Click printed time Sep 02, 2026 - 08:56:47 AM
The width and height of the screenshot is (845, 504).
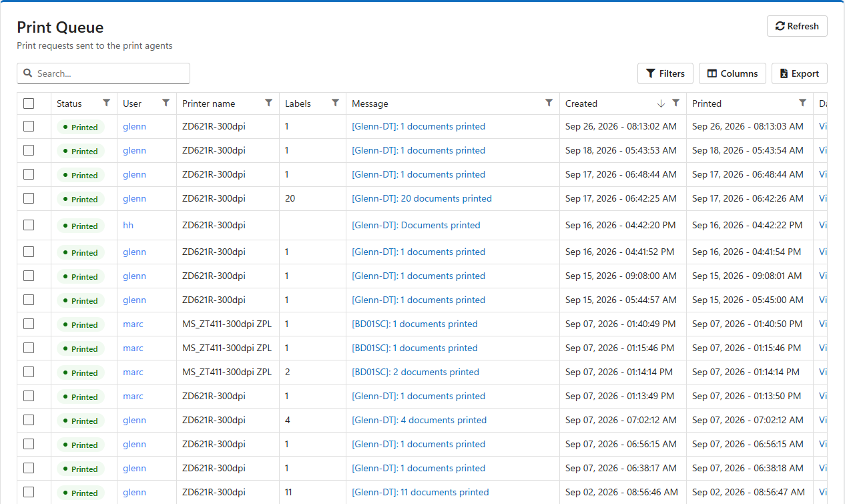pos(748,492)
